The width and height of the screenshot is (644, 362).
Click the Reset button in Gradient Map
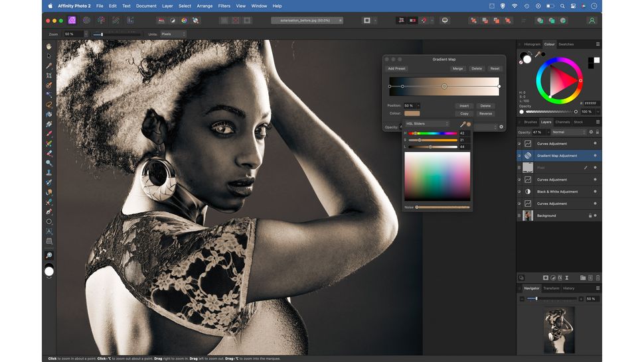click(x=495, y=68)
